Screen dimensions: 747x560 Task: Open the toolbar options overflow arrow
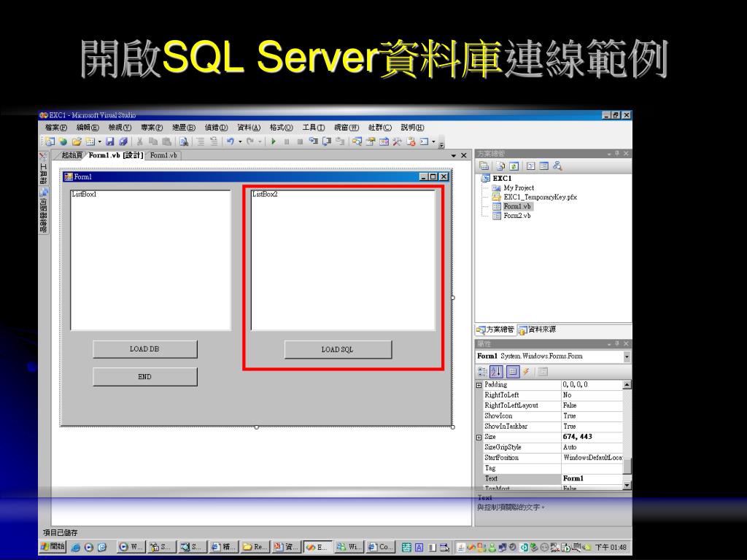[441, 144]
